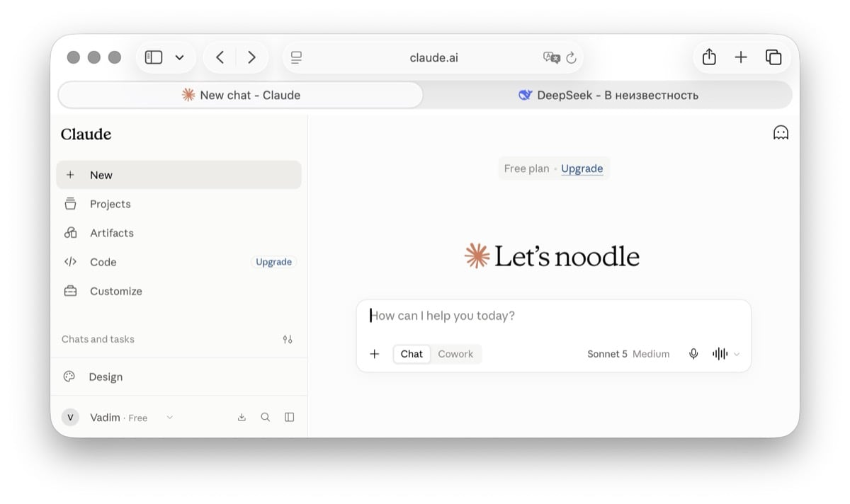Open the attachments plus button in composer
The height and width of the screenshot is (504, 850).
[x=375, y=354]
